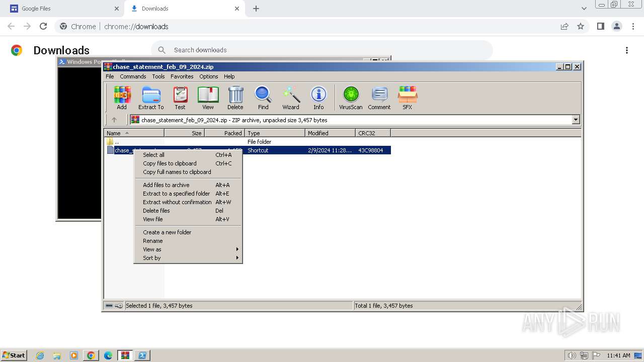
Task: Open Chrome tab search chevron
Action: (x=584, y=9)
